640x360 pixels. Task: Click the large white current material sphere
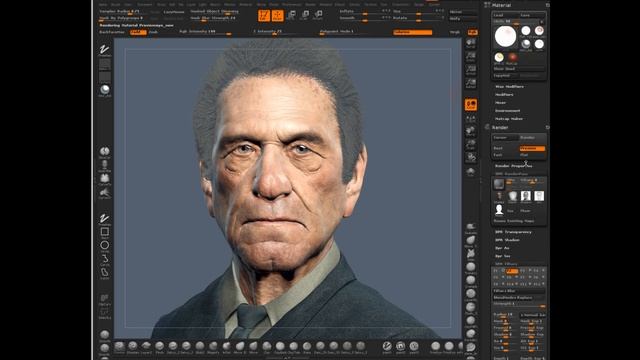pos(505,36)
